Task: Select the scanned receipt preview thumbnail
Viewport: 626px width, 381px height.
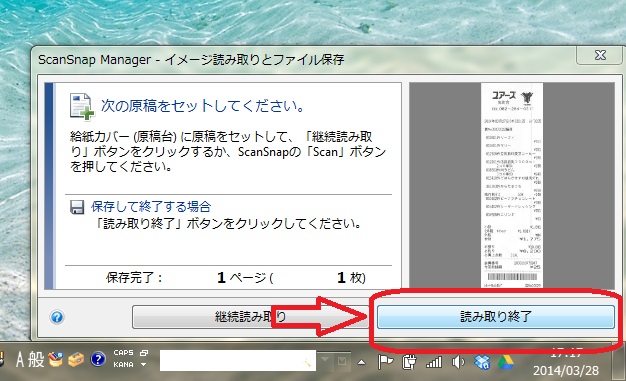Action: click(x=512, y=185)
